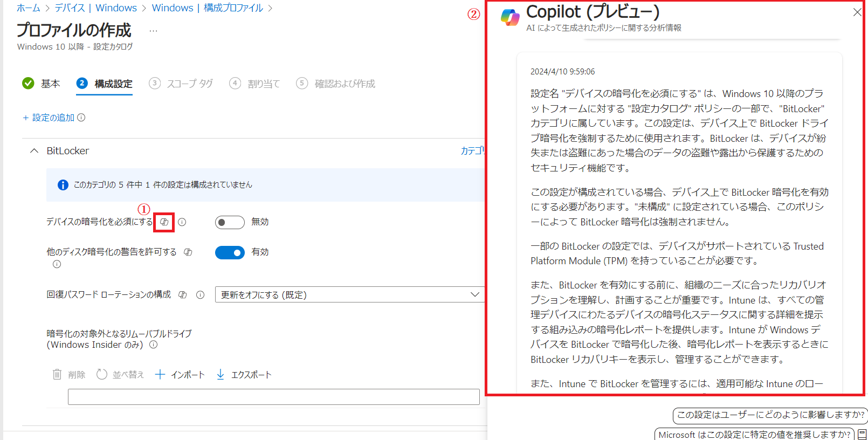Go to the 基本 step tab
Viewport: 868px width, 440px height.
42,84
